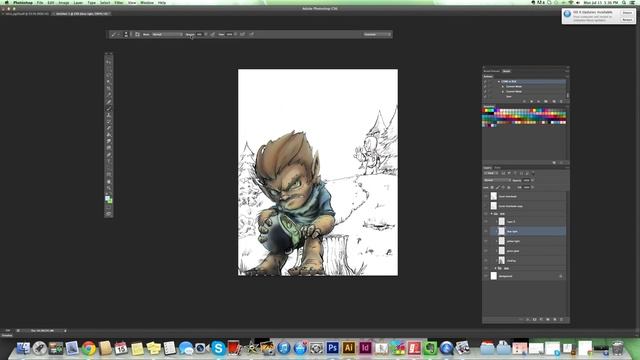Image resolution: width=640 pixels, height=360 pixels.
Task: Open the layer filter Kind dropdown
Action: tap(491, 173)
